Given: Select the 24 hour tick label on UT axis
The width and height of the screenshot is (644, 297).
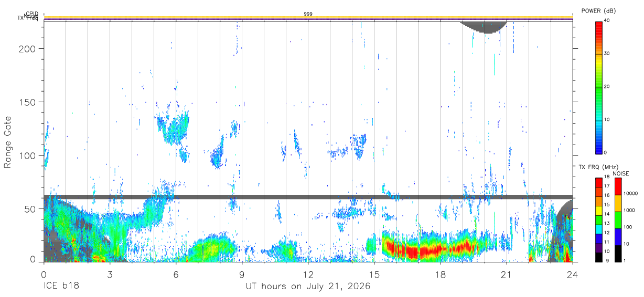Looking at the screenshot, I should pos(573,274).
